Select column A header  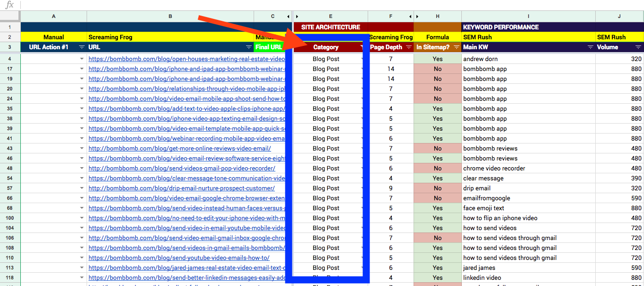54,17
